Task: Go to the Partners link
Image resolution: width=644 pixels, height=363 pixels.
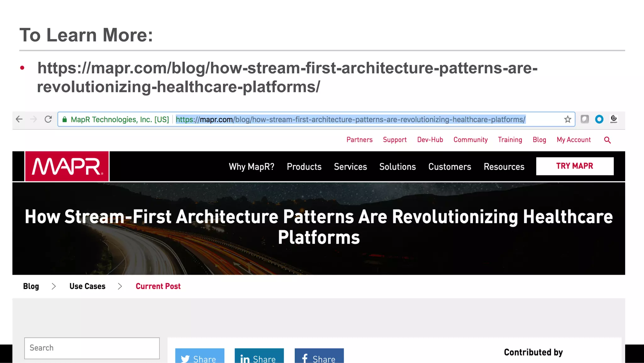Action: point(359,140)
